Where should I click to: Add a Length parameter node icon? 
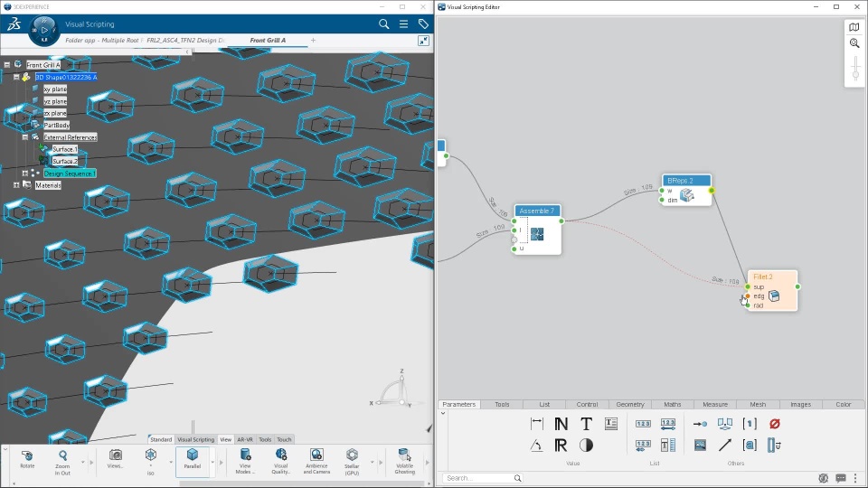click(x=536, y=424)
